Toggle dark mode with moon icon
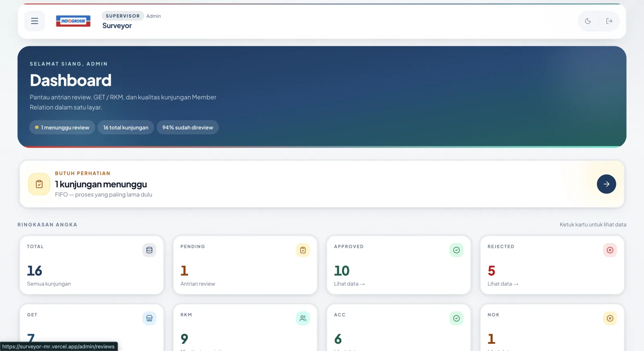The width and height of the screenshot is (644, 351). click(588, 21)
